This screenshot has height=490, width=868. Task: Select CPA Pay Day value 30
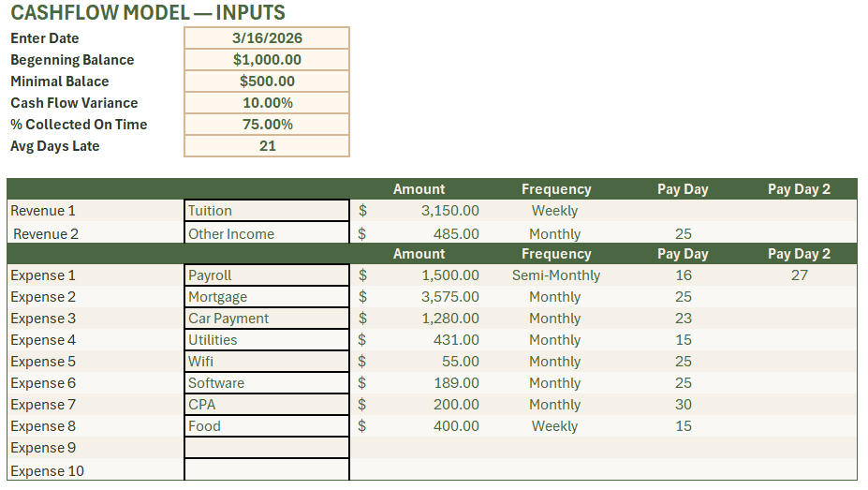coord(684,405)
